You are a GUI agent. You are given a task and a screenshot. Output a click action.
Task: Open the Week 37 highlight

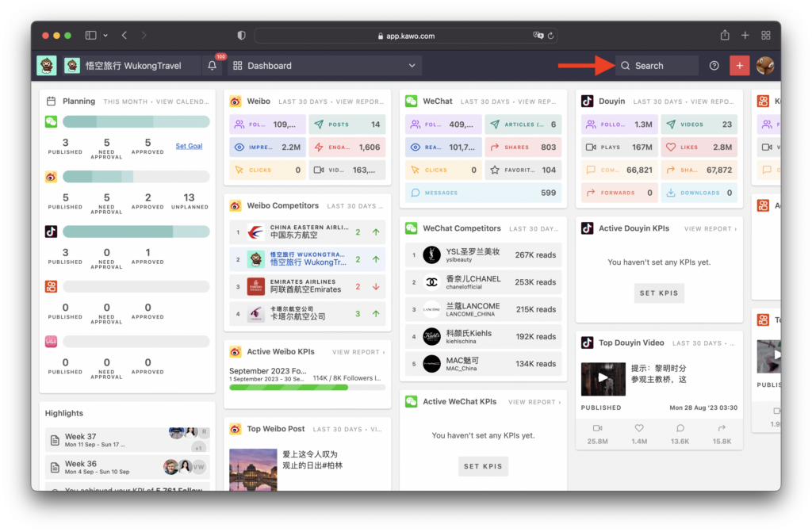tap(128, 440)
